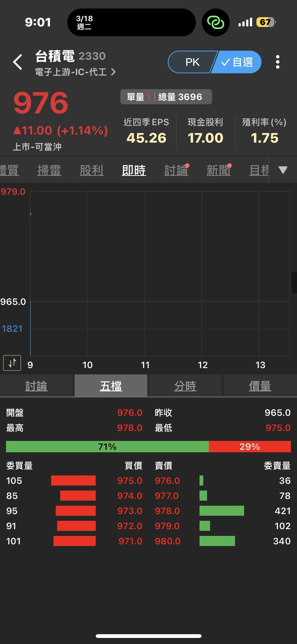
Task: Tap the chart volume label 1821
Action: click(12, 329)
